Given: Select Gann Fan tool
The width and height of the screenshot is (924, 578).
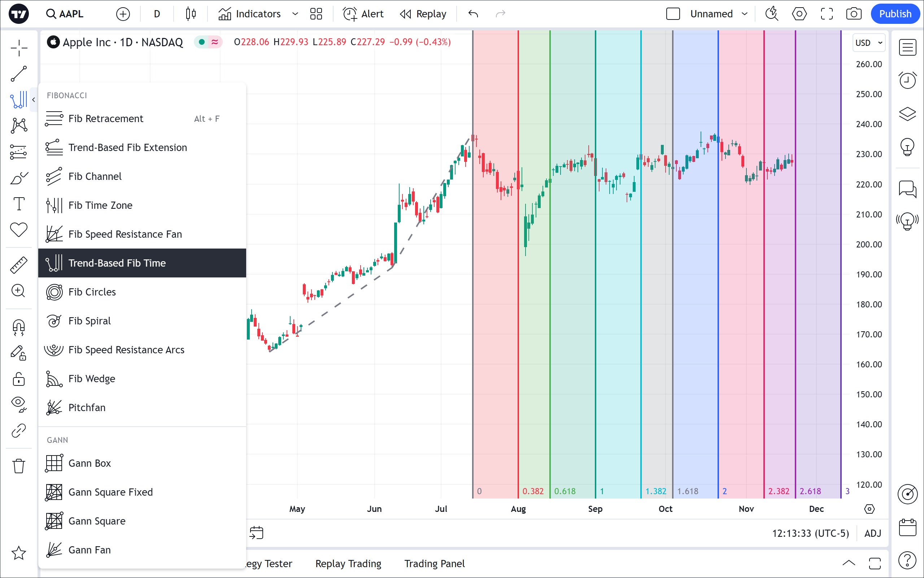Looking at the screenshot, I should point(142,550).
